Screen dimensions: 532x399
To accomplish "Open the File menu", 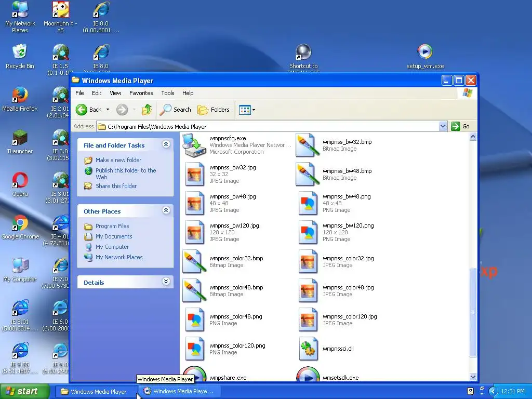I will coord(79,93).
